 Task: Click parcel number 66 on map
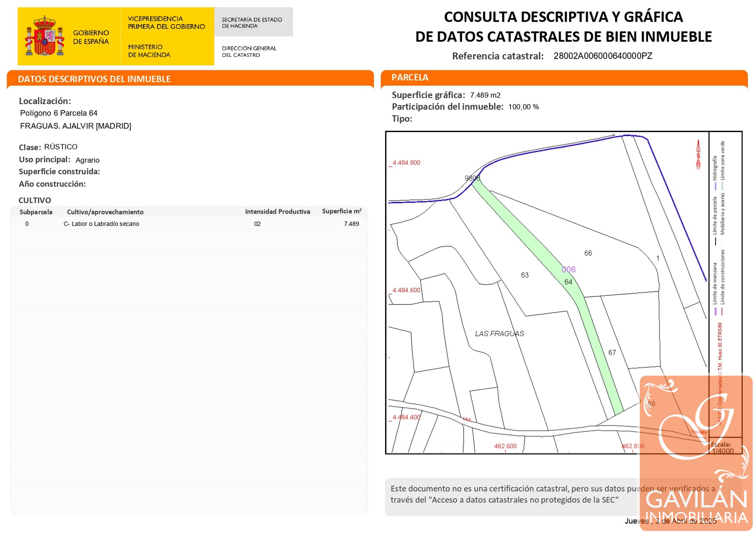click(588, 253)
